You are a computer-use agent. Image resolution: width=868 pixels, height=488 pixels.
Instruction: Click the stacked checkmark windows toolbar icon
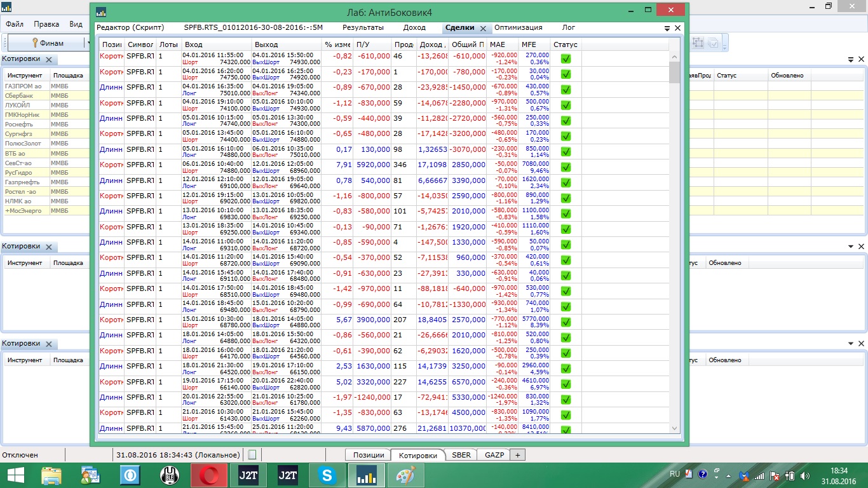[x=713, y=43]
